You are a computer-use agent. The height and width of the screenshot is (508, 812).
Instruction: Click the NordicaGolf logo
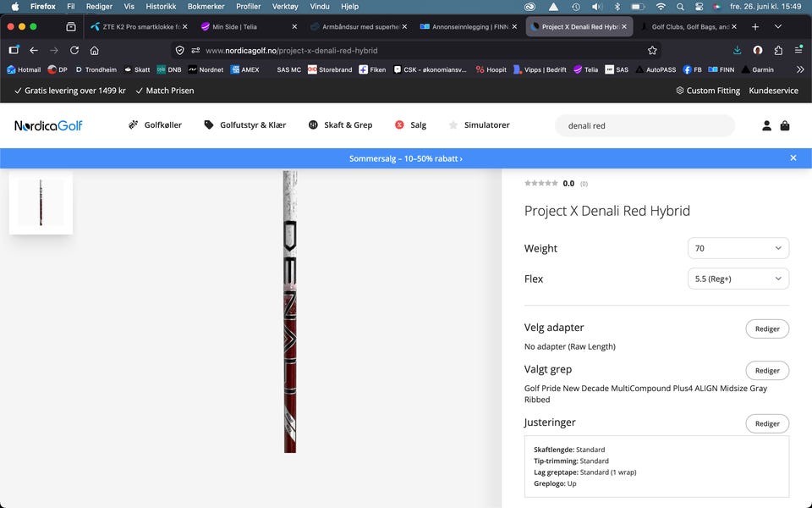click(48, 125)
